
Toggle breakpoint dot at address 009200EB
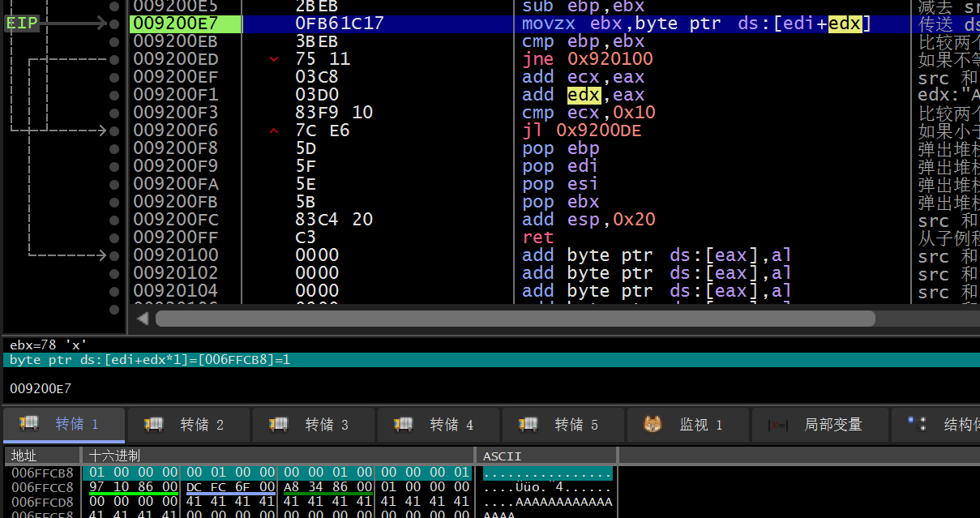click(x=114, y=41)
